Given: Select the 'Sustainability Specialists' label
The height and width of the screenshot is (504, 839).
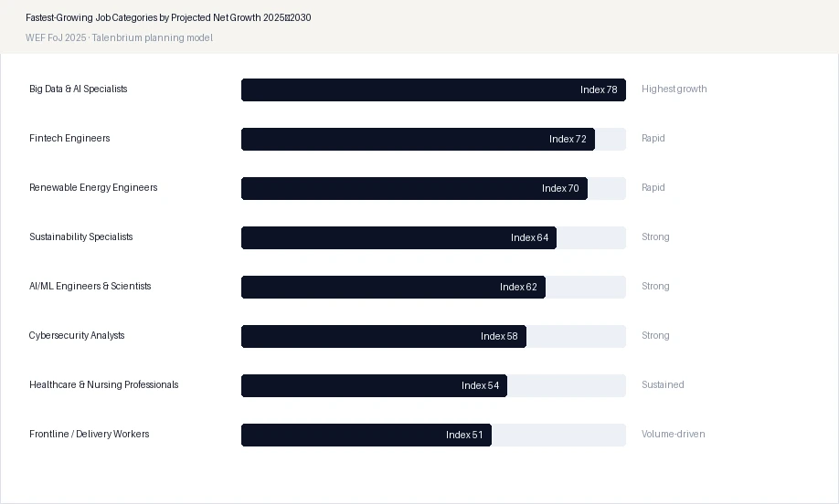Looking at the screenshot, I should 80,236.
